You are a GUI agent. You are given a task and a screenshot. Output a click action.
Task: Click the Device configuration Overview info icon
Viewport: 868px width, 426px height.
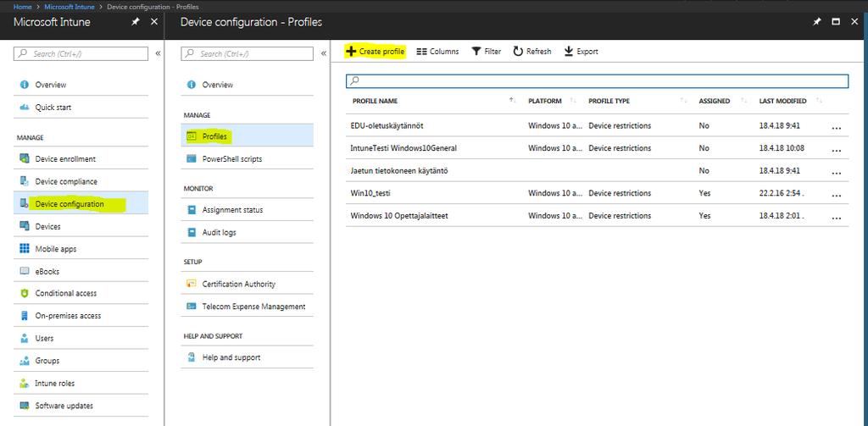pyautogui.click(x=192, y=85)
